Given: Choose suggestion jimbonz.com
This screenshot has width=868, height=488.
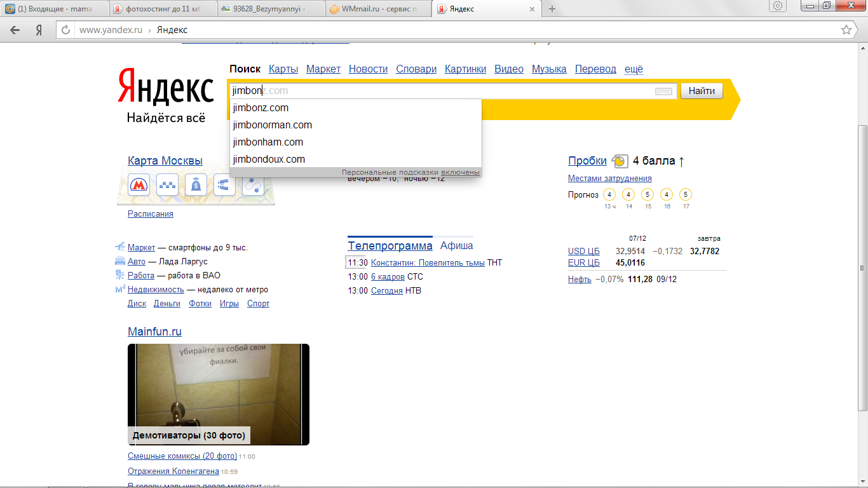Looking at the screenshot, I should tap(355, 108).
